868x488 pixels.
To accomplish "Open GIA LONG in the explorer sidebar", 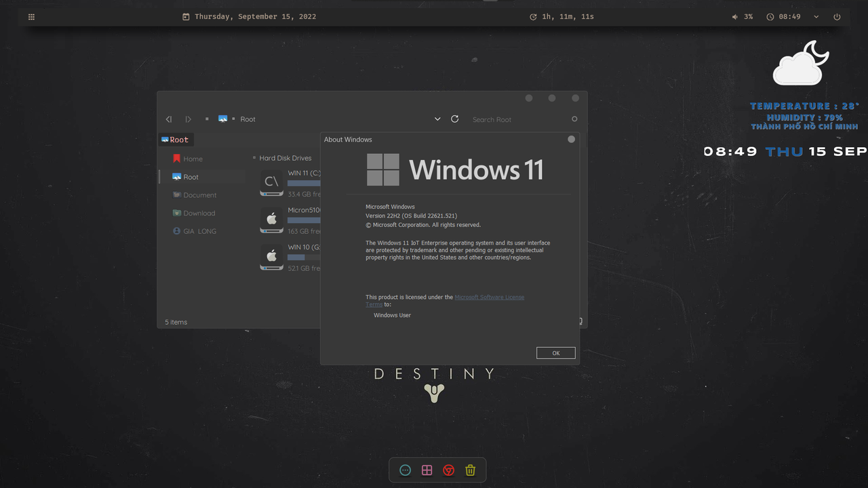I will [x=195, y=231].
